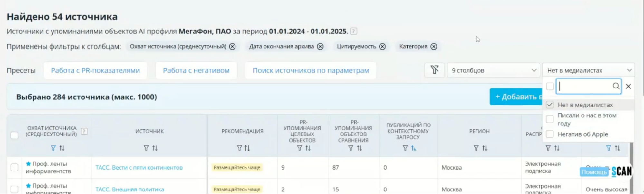
Task: Click value 15 in Внешняя политика row
Action: 335,189
